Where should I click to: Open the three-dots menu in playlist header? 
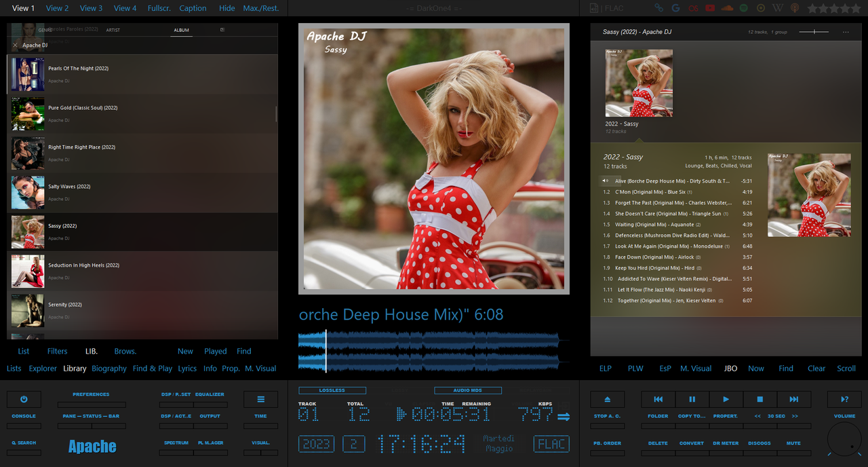point(846,32)
